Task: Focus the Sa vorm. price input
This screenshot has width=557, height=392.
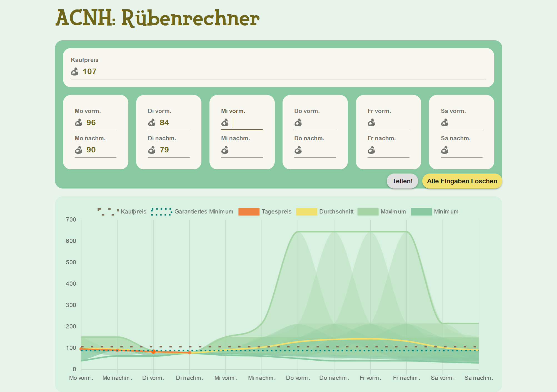Action: tap(467, 122)
